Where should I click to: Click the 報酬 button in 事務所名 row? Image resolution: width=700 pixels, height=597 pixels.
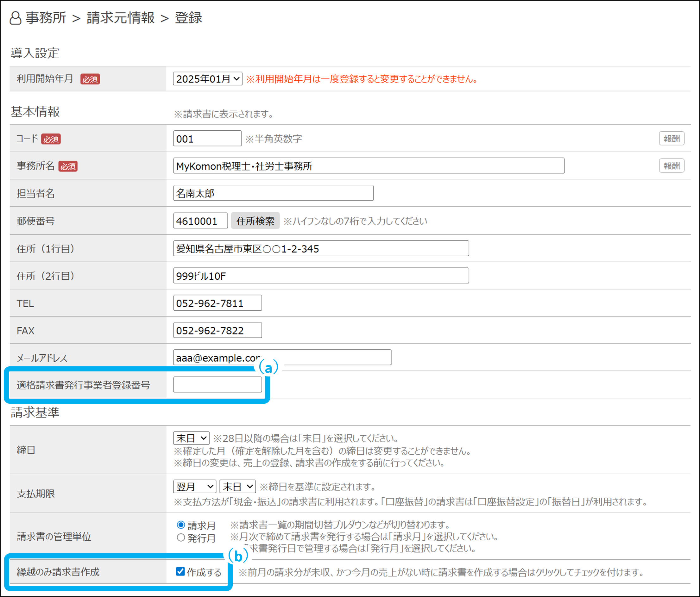[671, 166]
